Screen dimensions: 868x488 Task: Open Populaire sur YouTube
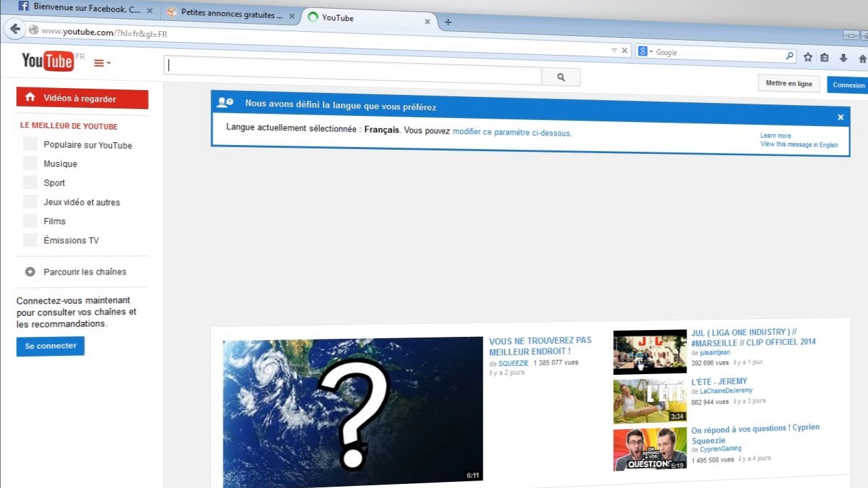tap(87, 145)
